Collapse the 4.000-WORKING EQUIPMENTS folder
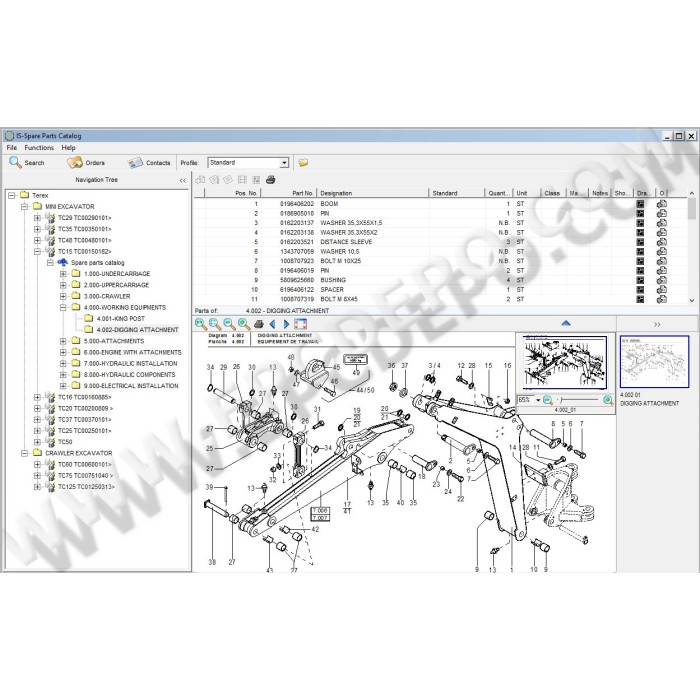Image resolution: width=700 pixels, height=700 pixels. [63, 308]
